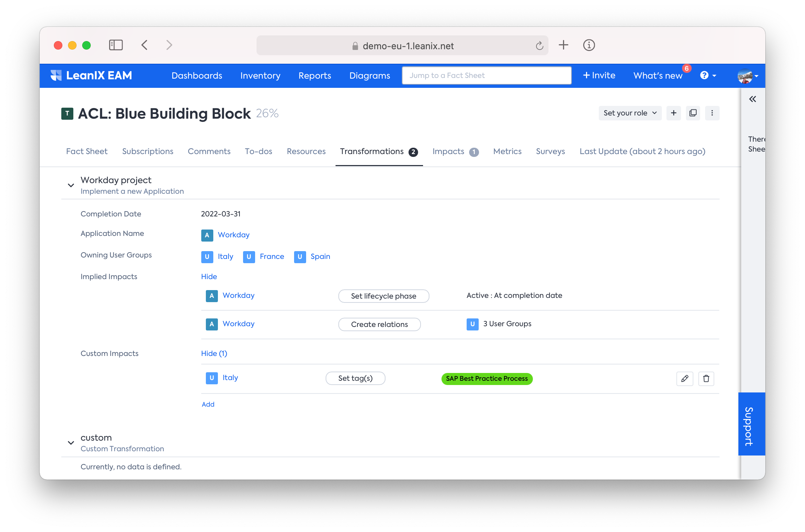Switch to the Impacts tab

tap(456, 151)
